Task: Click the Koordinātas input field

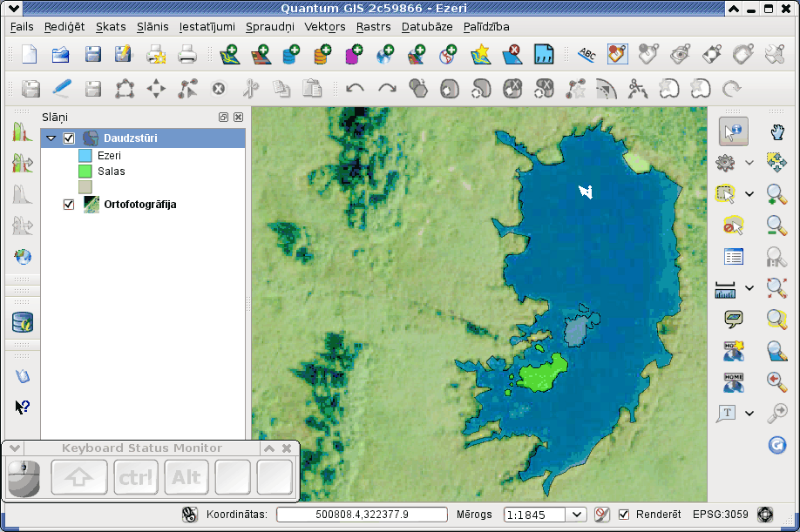Action: click(362, 515)
